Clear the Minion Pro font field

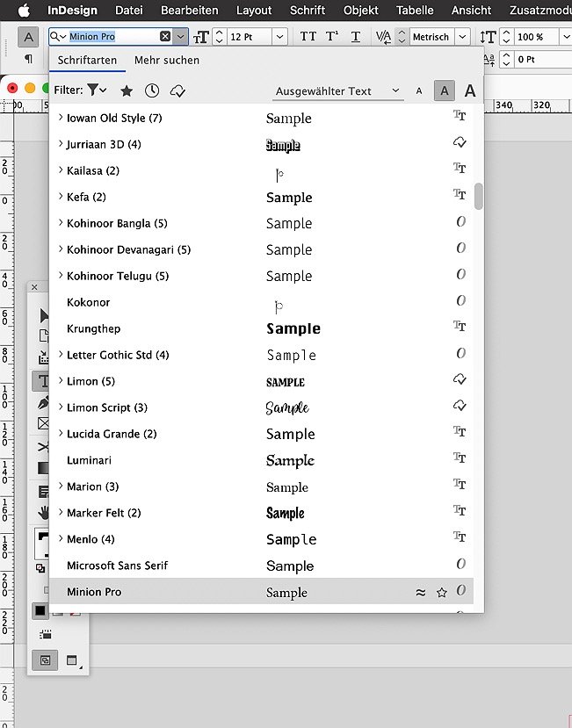pos(165,36)
